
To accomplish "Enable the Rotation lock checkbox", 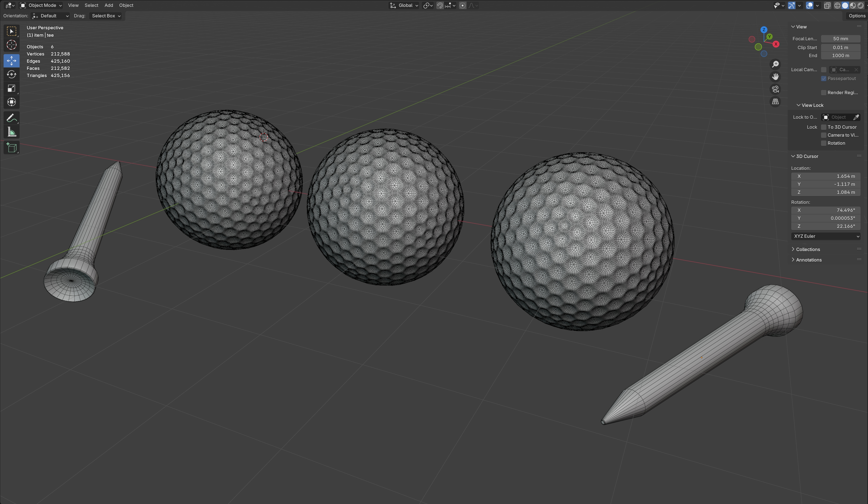I will pos(824,143).
